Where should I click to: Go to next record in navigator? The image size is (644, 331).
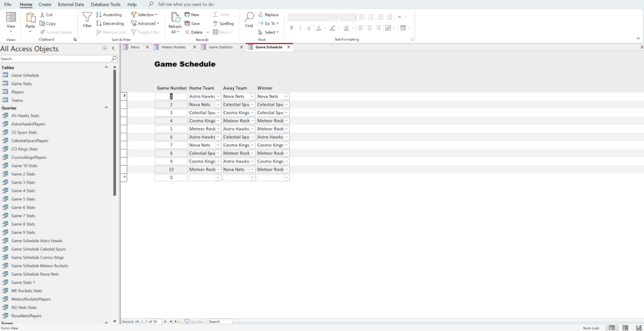(166, 322)
